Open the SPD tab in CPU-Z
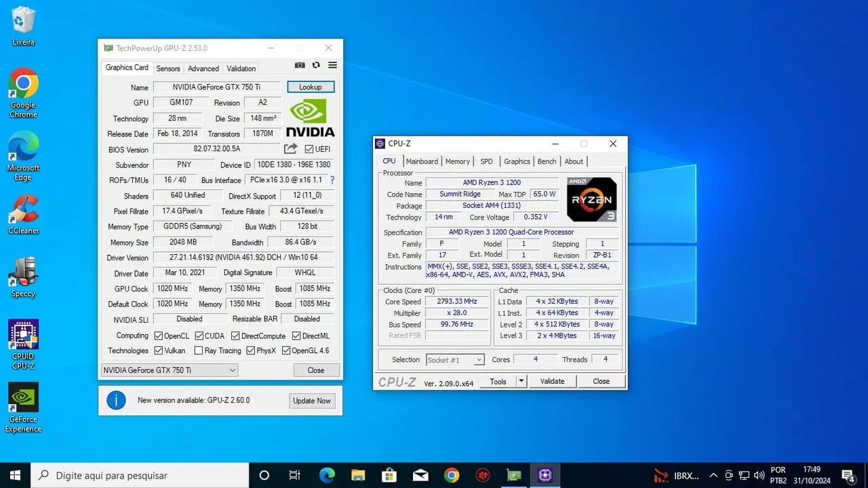 click(486, 161)
